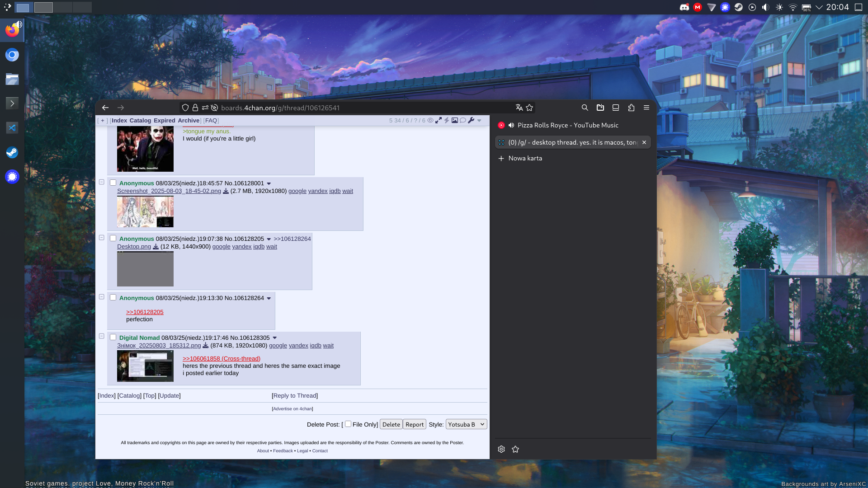Open post menu arrow for No.106128264
Screen dimensions: 868x488
tap(269, 299)
